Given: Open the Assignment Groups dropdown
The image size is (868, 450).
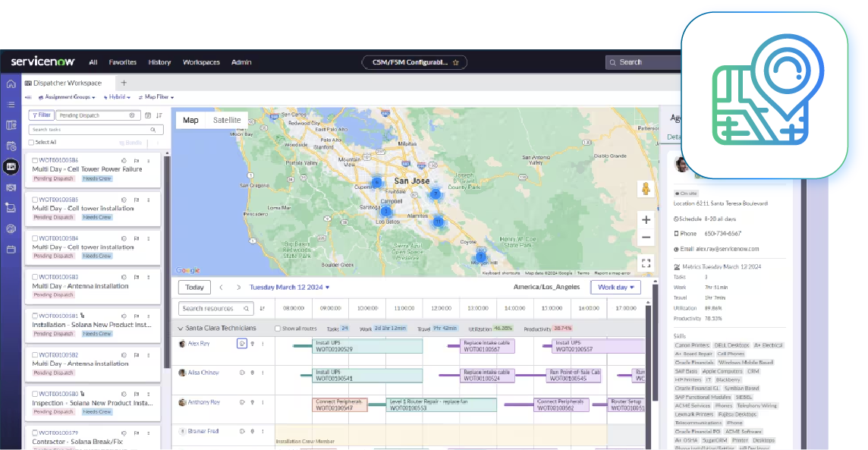Looking at the screenshot, I should (67, 97).
